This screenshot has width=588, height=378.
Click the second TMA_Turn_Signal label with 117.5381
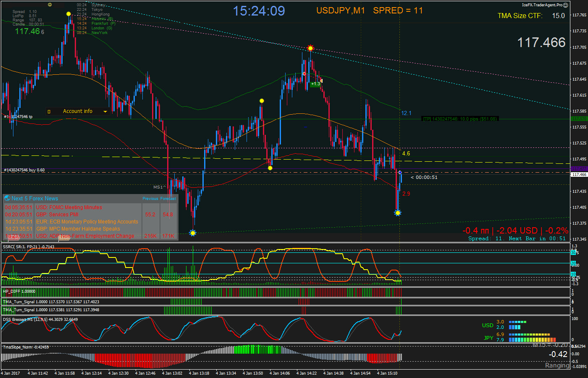tap(51, 310)
